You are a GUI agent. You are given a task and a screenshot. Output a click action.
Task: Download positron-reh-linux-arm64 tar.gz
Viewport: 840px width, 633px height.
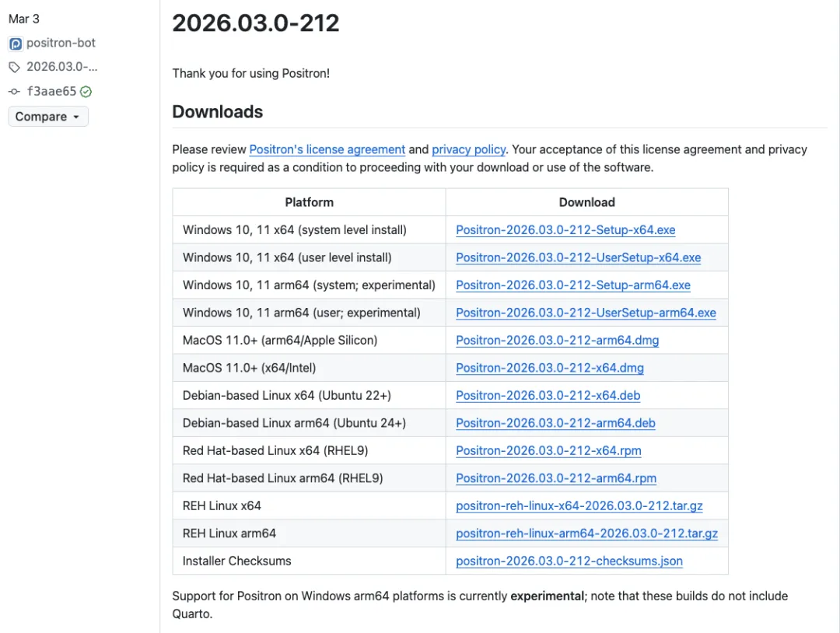coord(586,533)
